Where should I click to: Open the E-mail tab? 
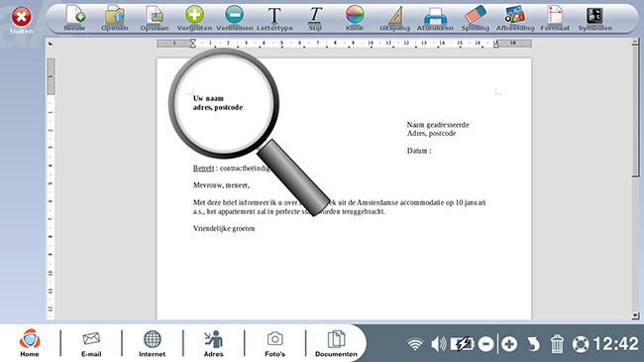point(91,343)
